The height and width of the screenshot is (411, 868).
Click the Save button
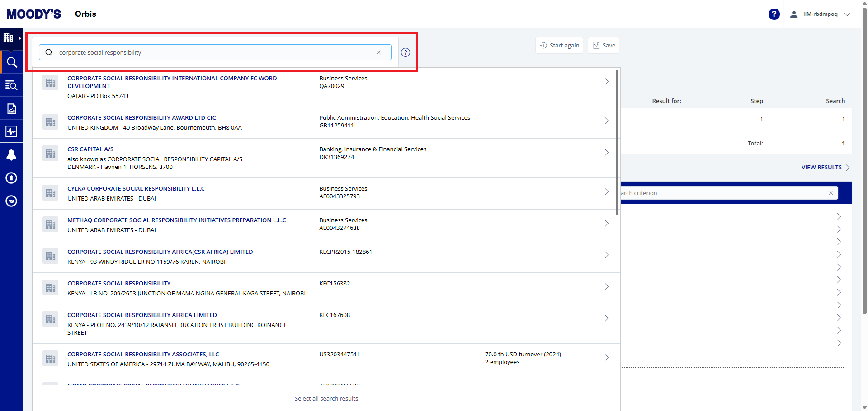tap(604, 46)
